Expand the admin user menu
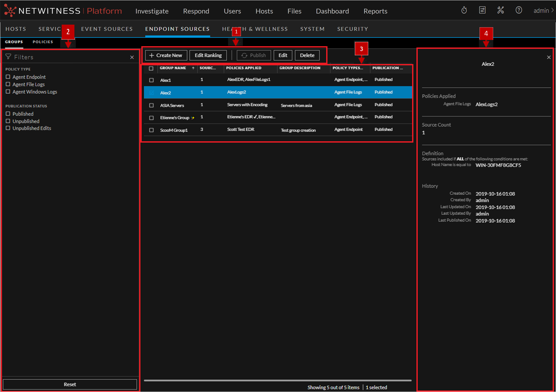 point(544,11)
